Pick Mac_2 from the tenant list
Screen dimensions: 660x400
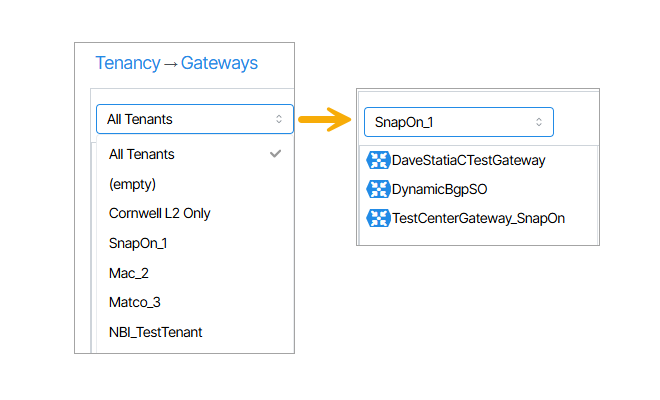tap(129, 272)
